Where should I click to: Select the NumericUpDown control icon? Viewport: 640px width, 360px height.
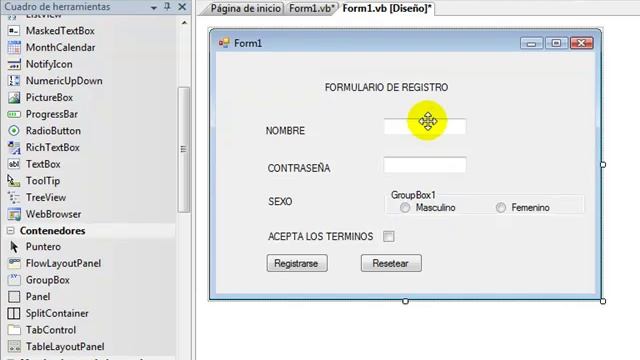14,81
